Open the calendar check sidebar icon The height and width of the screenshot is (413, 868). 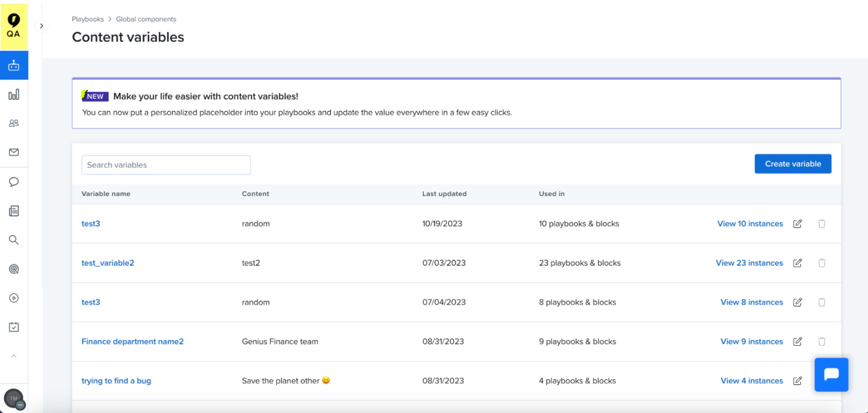tap(14, 327)
